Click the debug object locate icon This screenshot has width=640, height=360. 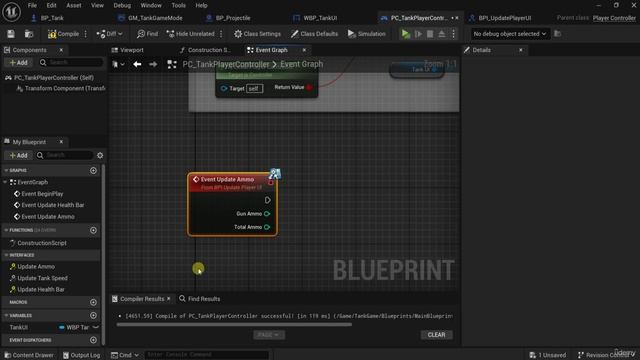(x=558, y=34)
